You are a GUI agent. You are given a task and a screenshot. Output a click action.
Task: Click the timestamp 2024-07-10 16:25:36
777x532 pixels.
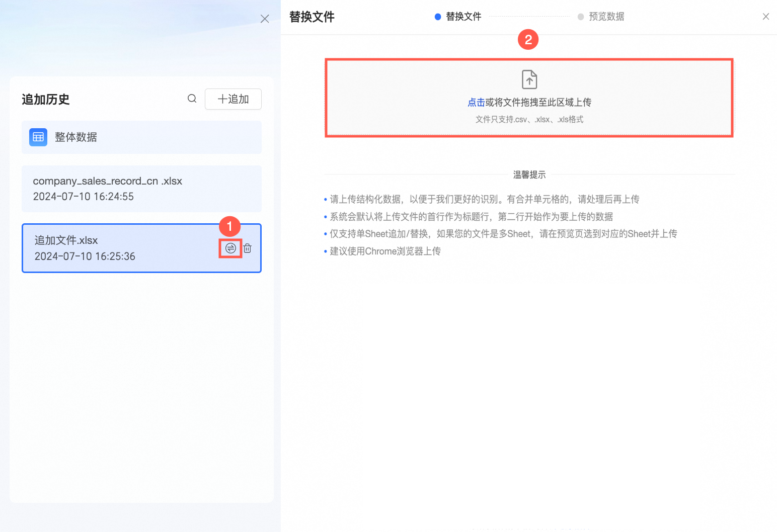tap(85, 256)
